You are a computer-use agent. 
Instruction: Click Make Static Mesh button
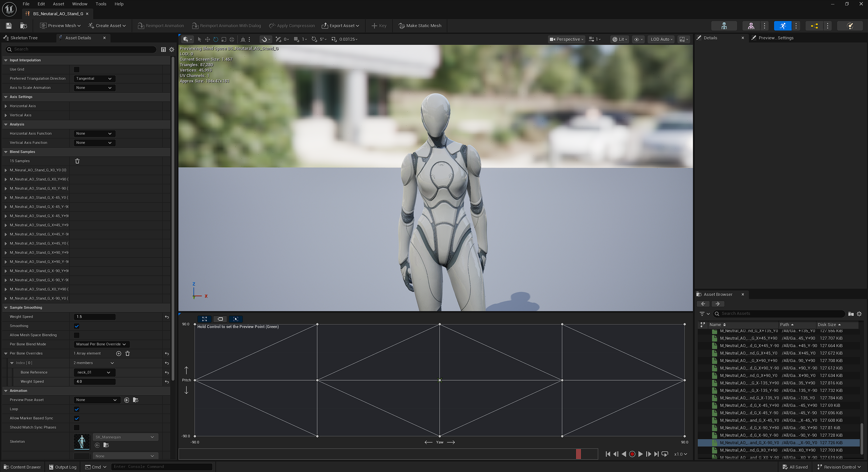coord(420,26)
